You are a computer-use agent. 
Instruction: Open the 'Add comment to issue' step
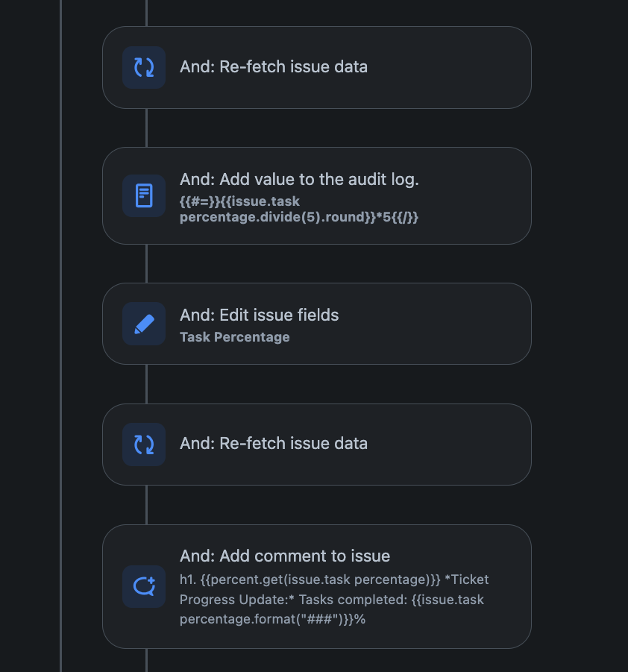(x=317, y=586)
